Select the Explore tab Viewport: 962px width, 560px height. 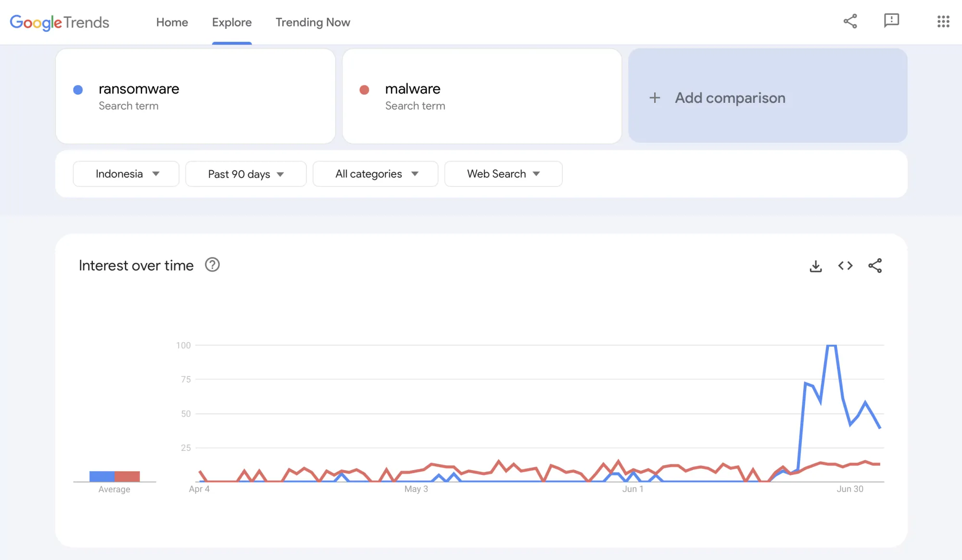coord(231,22)
